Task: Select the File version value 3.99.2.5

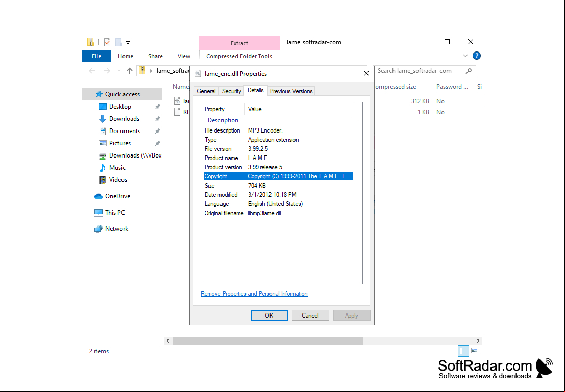Action: pyautogui.click(x=258, y=149)
